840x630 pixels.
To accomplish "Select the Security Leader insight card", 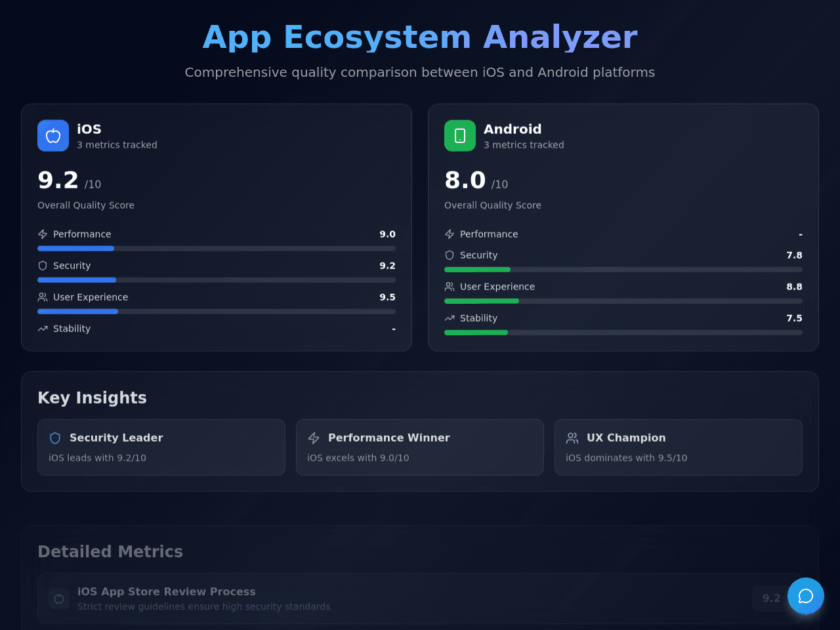I will 161,448.
